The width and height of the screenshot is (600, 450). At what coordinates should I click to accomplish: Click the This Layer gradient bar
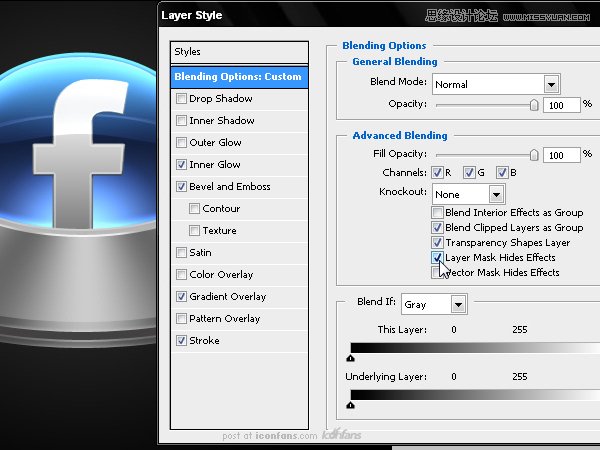click(475, 348)
